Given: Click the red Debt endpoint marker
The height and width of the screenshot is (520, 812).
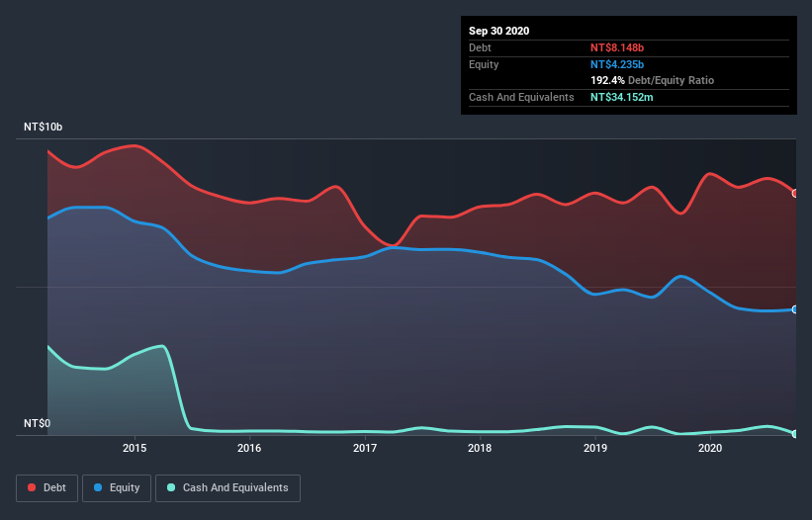Looking at the screenshot, I should click(x=795, y=194).
